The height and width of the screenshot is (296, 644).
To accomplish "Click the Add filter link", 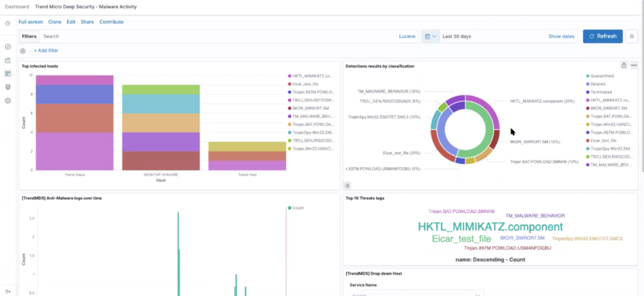I will pyautogui.click(x=46, y=51).
